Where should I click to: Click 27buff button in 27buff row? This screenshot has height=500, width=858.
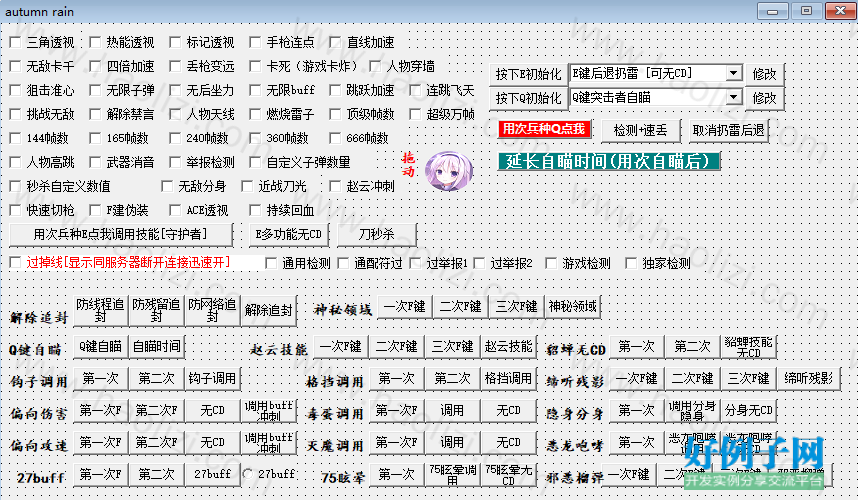tap(212, 474)
